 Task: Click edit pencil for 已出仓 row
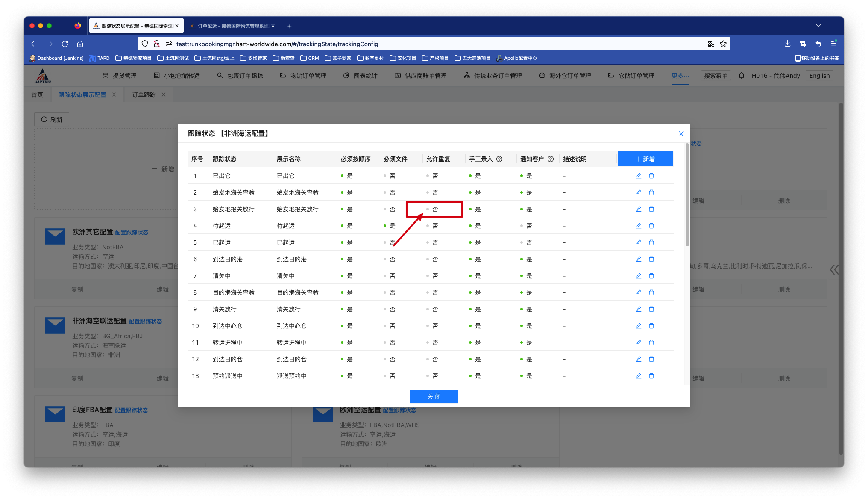tap(638, 176)
